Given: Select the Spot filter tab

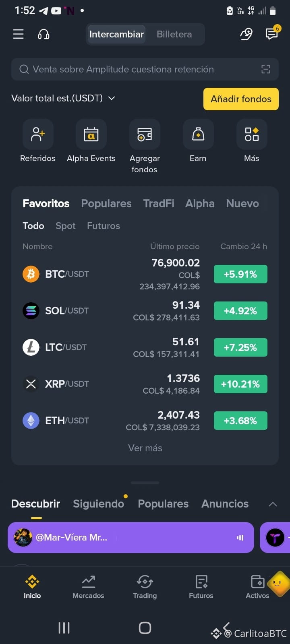Looking at the screenshot, I should point(66,226).
